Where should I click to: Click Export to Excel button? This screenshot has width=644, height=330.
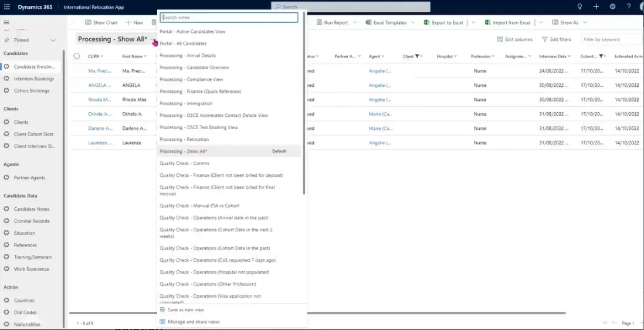443,22
